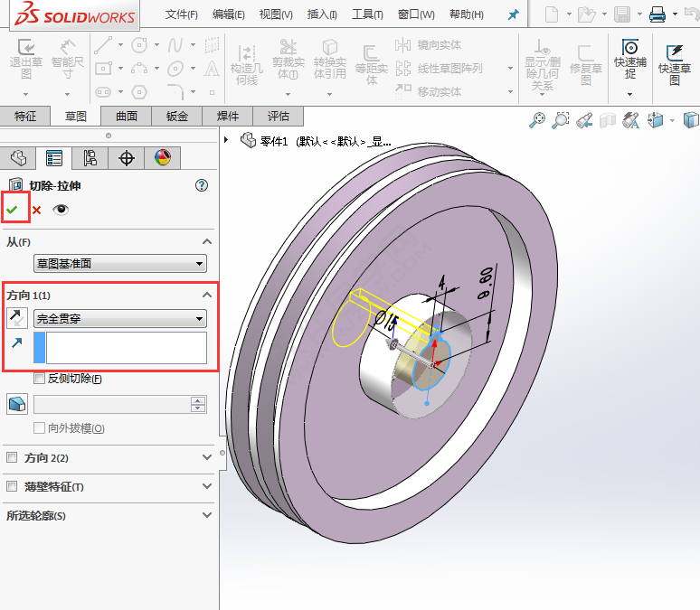This screenshot has width=700, height=610.
Task: Open the 编辑(E) menu
Action: pyautogui.click(x=229, y=14)
